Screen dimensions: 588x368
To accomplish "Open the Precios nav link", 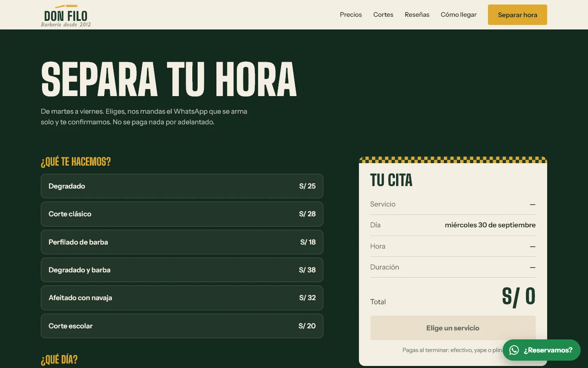I will pyautogui.click(x=351, y=15).
